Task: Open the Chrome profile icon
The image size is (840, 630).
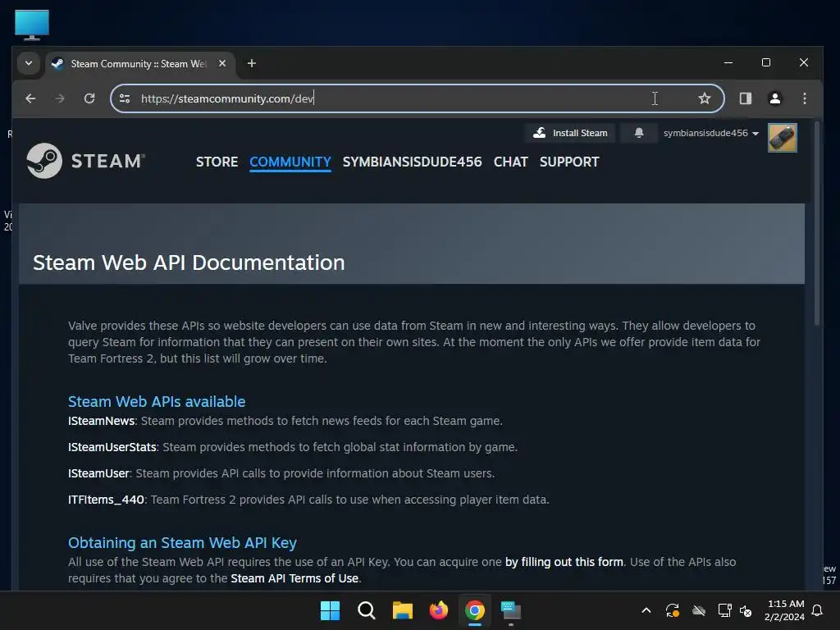Action: click(774, 98)
